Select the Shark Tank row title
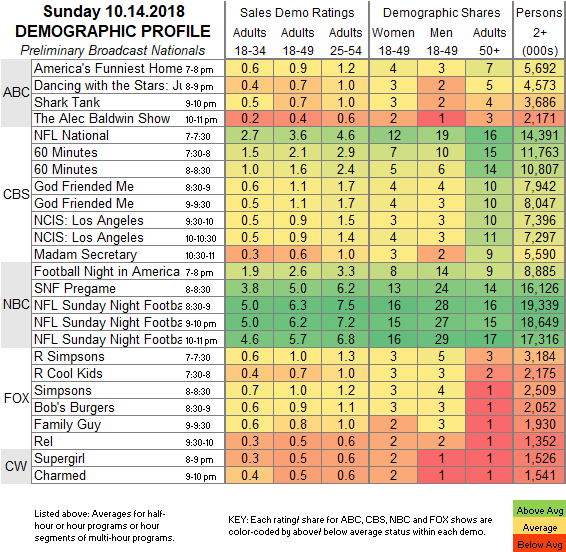Screen dimensions: 566x552 click(67, 102)
